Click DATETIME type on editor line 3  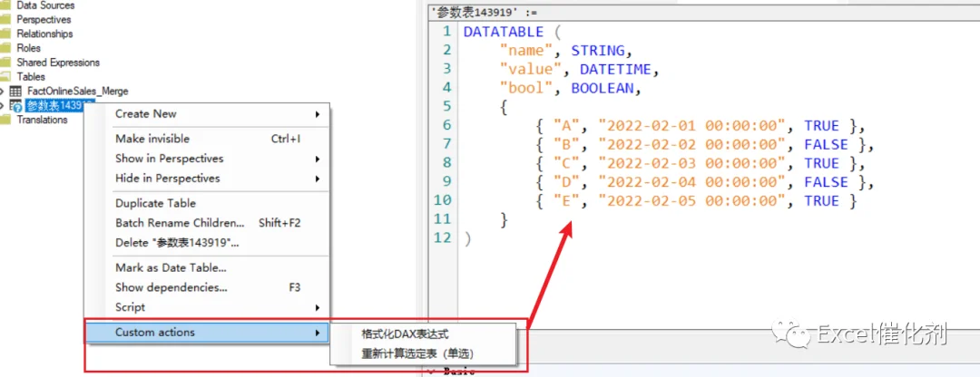point(615,69)
